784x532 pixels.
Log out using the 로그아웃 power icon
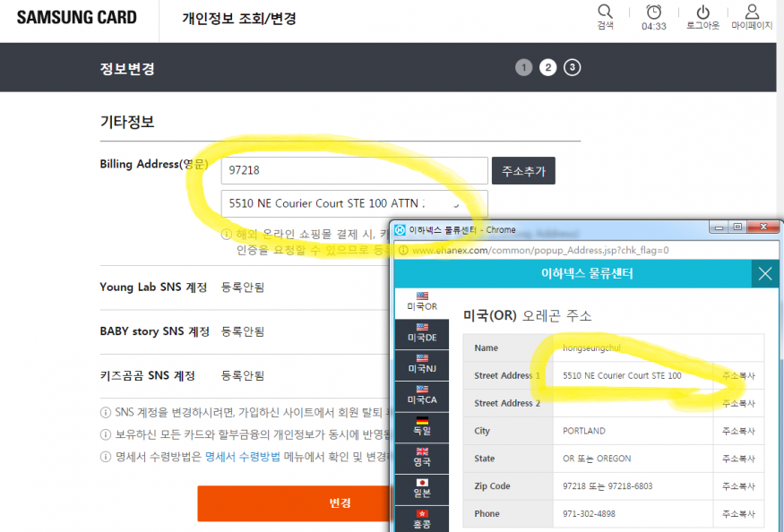[702, 16]
